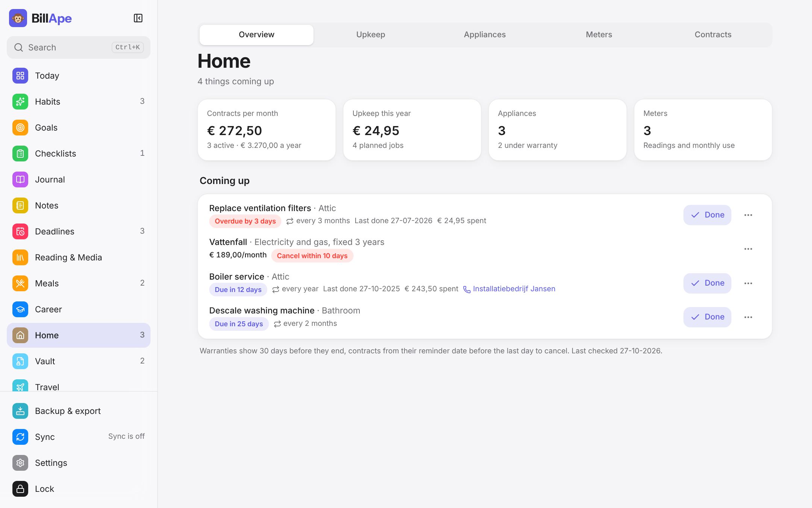Image resolution: width=812 pixels, height=508 pixels.
Task: Open the Goals target icon
Action: pyautogui.click(x=20, y=128)
